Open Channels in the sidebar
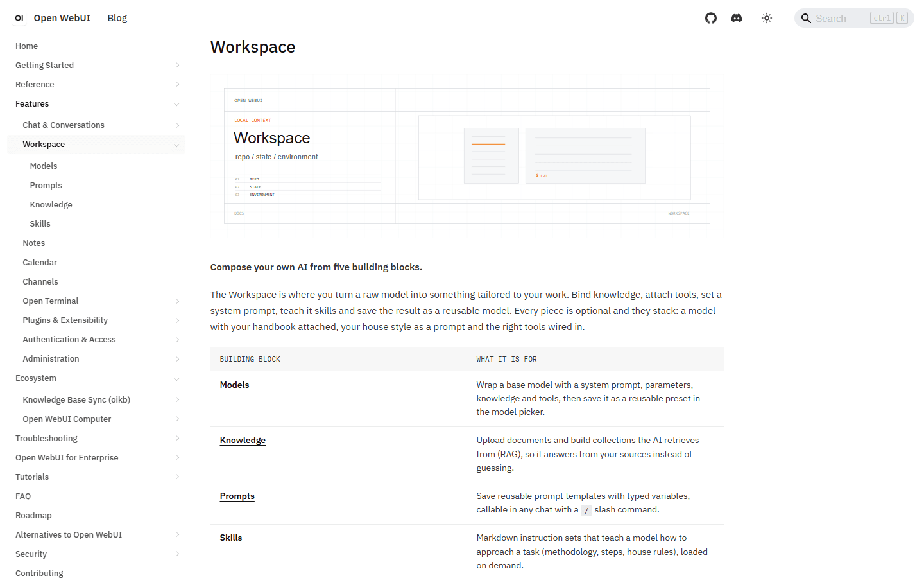The height and width of the screenshot is (578, 924). pyautogui.click(x=40, y=281)
